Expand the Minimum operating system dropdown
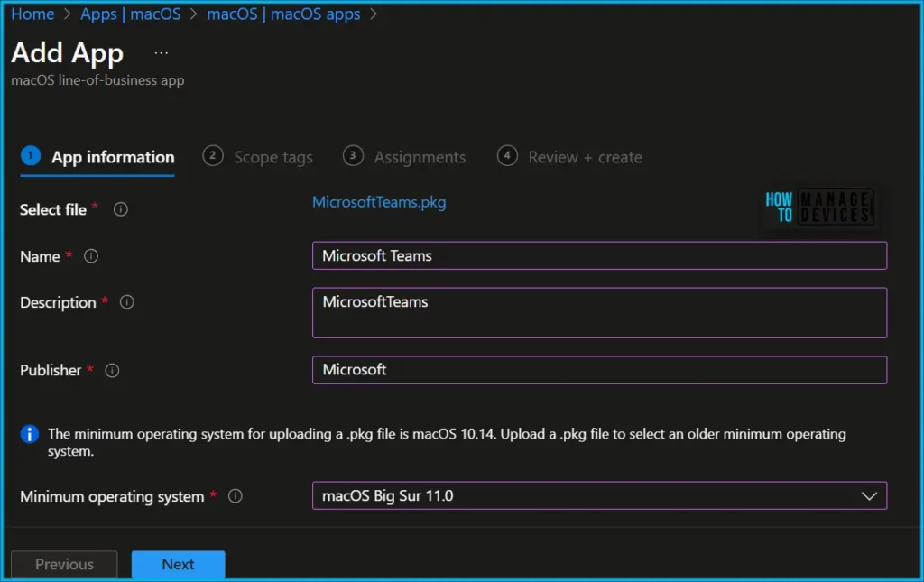This screenshot has height=582, width=924. click(x=599, y=496)
